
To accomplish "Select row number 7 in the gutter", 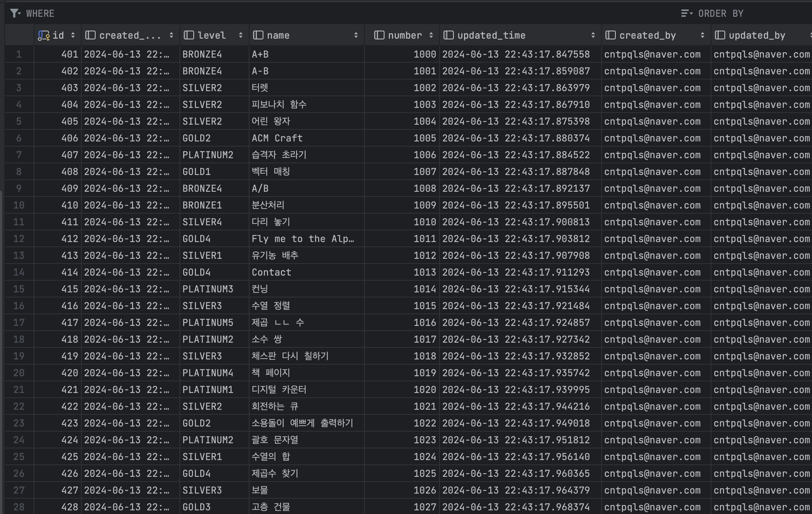I will pyautogui.click(x=19, y=155).
